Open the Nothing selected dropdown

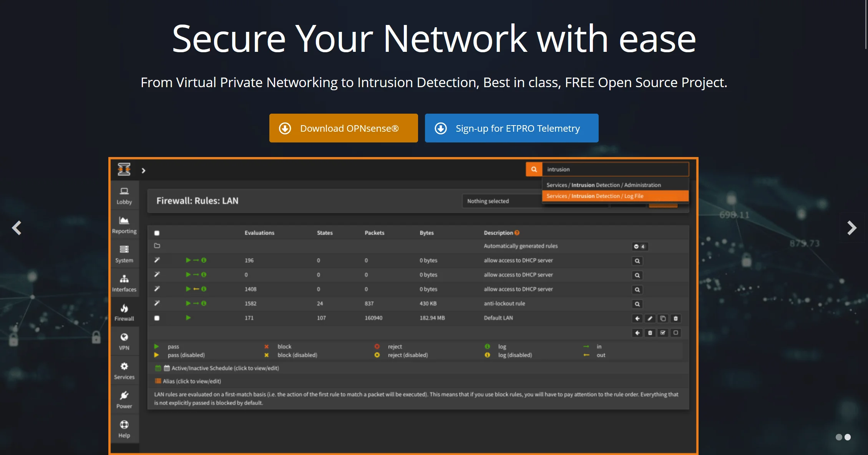pos(502,201)
